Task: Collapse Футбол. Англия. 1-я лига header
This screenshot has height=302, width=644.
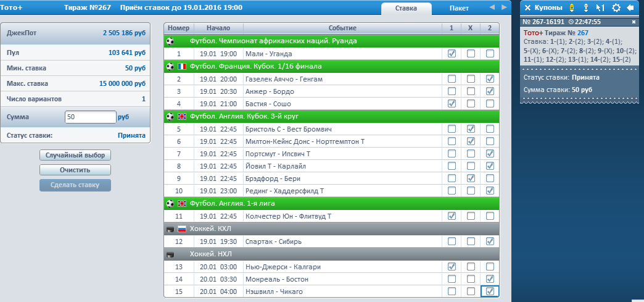Action: pyautogui.click(x=331, y=204)
